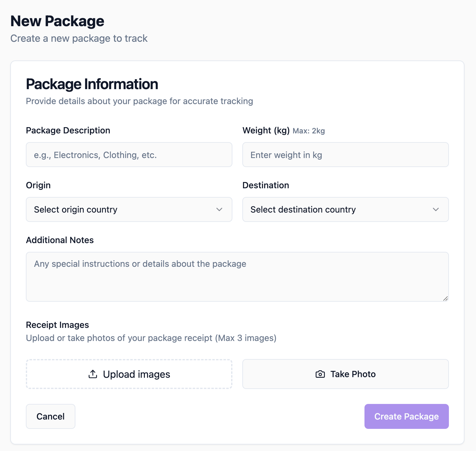Click the Take Photo text
Viewport: 476px width, 451px height.
coord(353,374)
